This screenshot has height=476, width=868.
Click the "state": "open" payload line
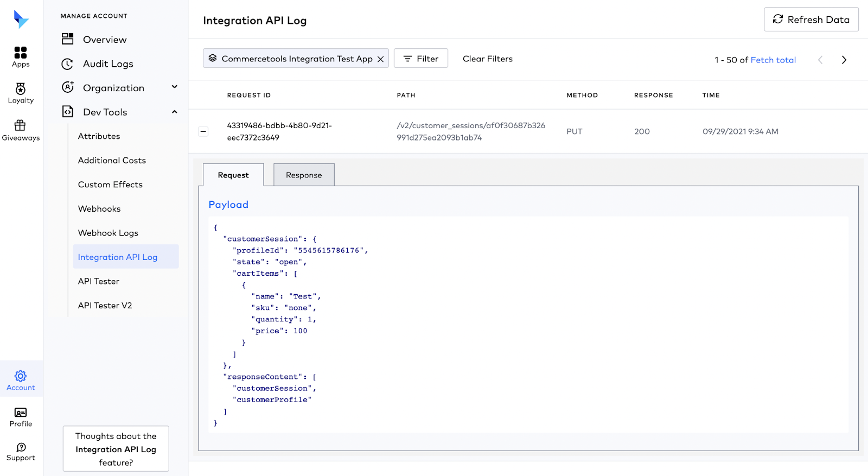270,262
